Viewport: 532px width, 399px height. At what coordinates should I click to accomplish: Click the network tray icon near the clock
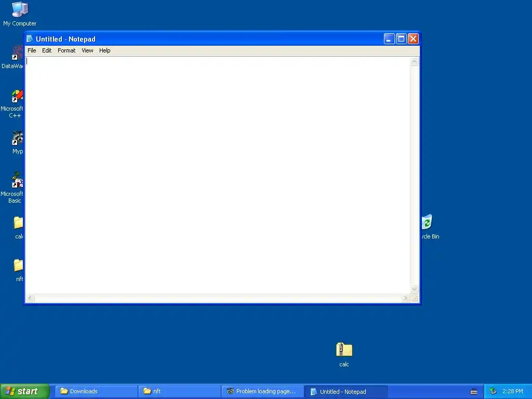pos(493,392)
